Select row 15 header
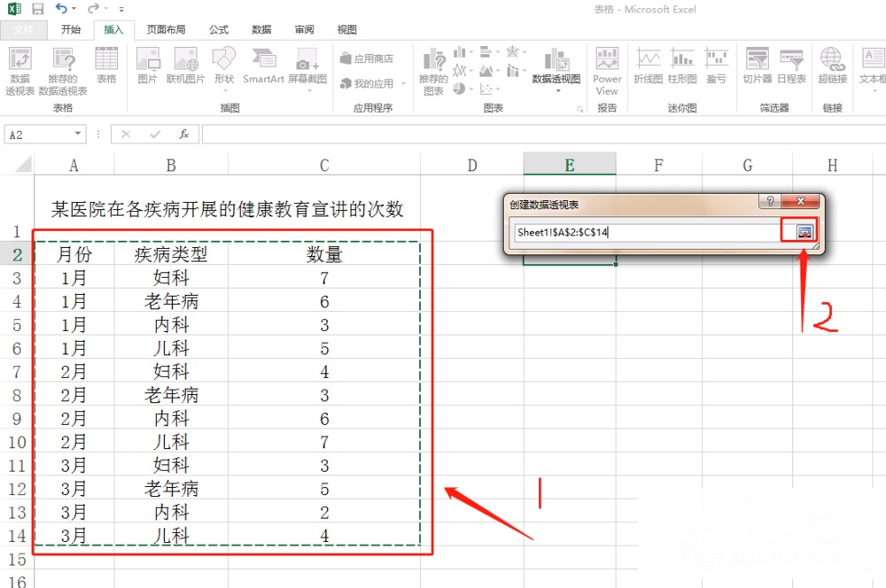The image size is (886, 588). pyautogui.click(x=17, y=559)
